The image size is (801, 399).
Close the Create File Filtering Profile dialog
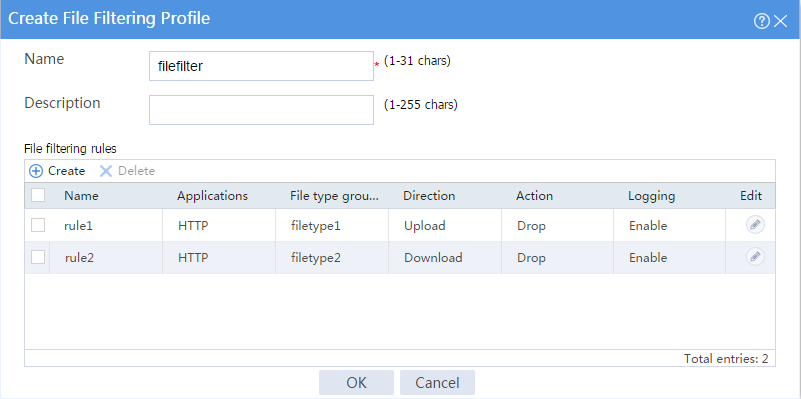coord(781,21)
